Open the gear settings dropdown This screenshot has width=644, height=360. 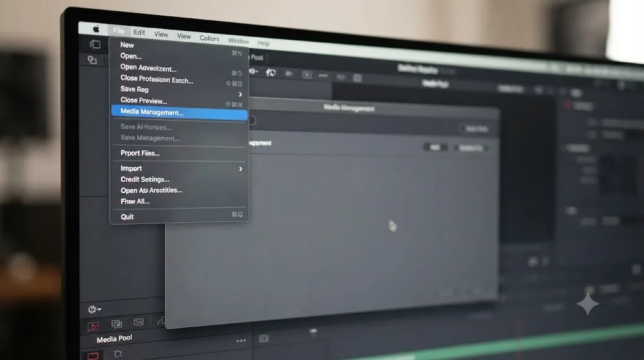coord(94,309)
